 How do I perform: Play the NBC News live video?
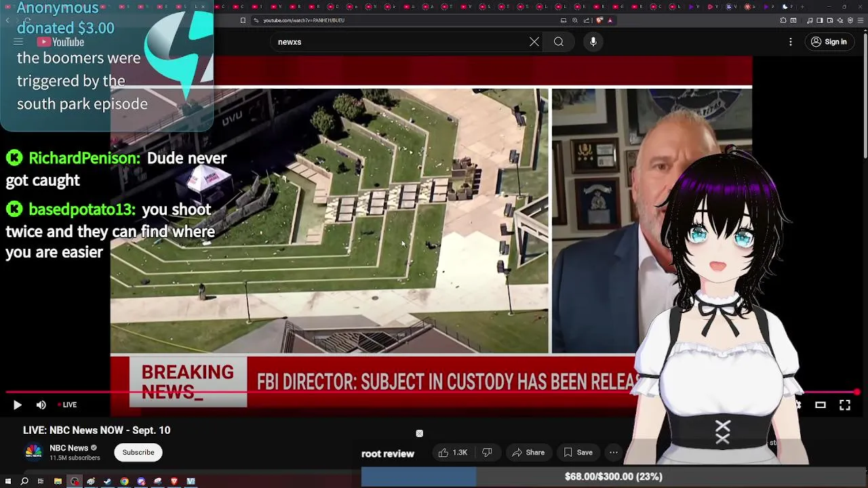click(18, 405)
